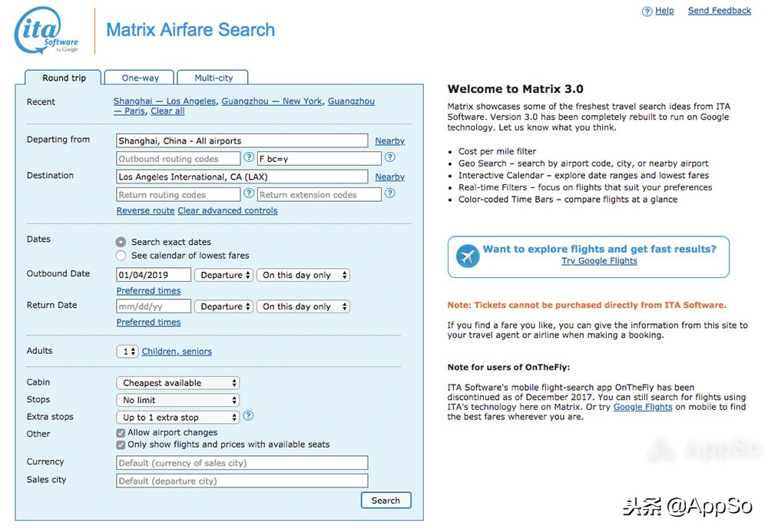Screen dimensions: 768x532
Task: Click the extension codes field containing 'F bc=y'
Action: pos(319,159)
